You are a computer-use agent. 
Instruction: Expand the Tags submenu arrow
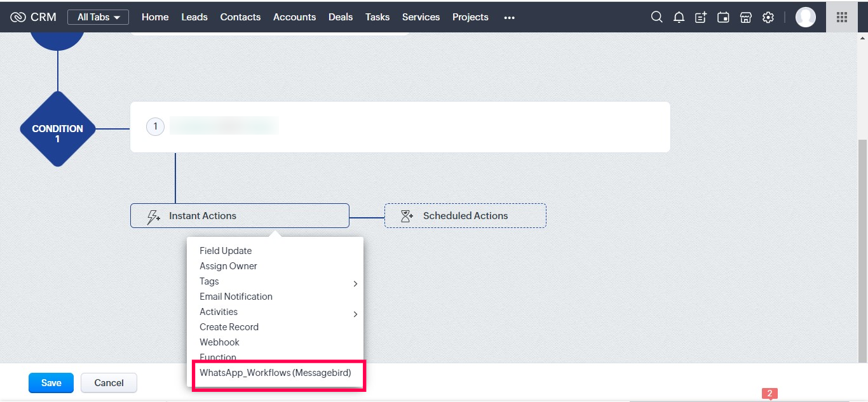tap(355, 284)
